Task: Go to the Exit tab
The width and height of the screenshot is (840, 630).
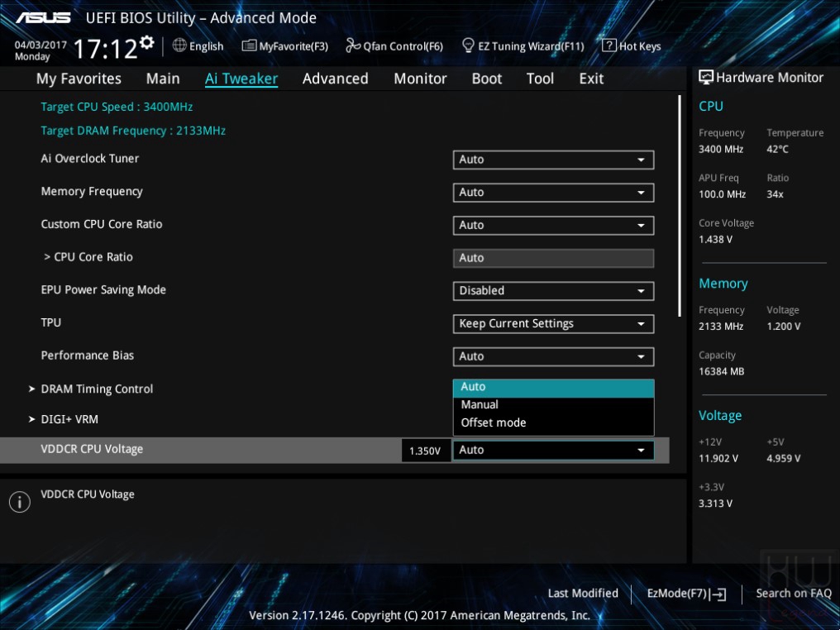Action: pyautogui.click(x=591, y=79)
